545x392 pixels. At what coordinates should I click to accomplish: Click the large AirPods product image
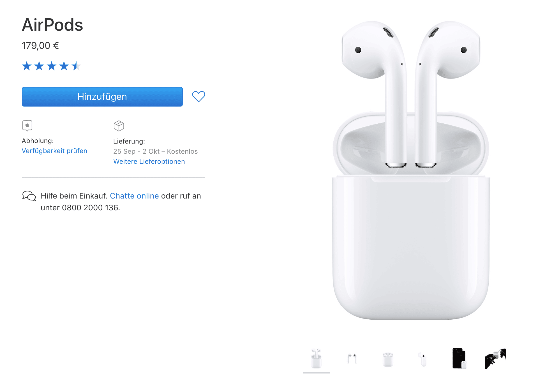click(411, 170)
